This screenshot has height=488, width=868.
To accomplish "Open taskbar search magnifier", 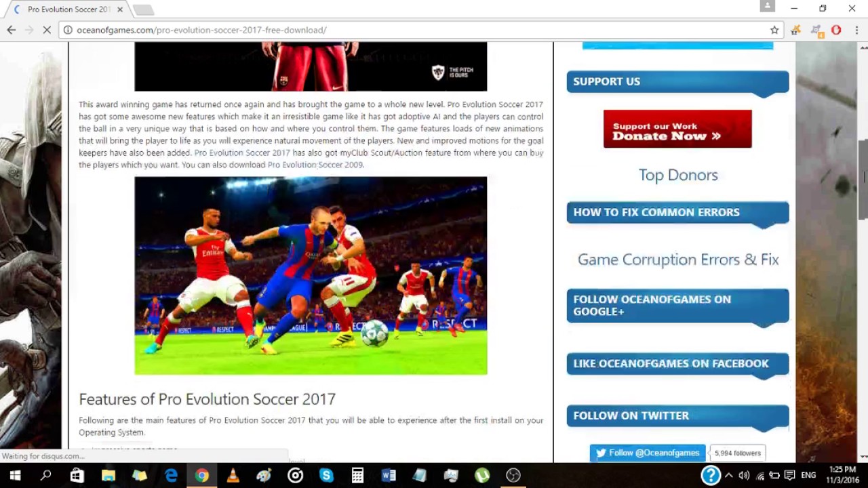I will click(x=46, y=475).
